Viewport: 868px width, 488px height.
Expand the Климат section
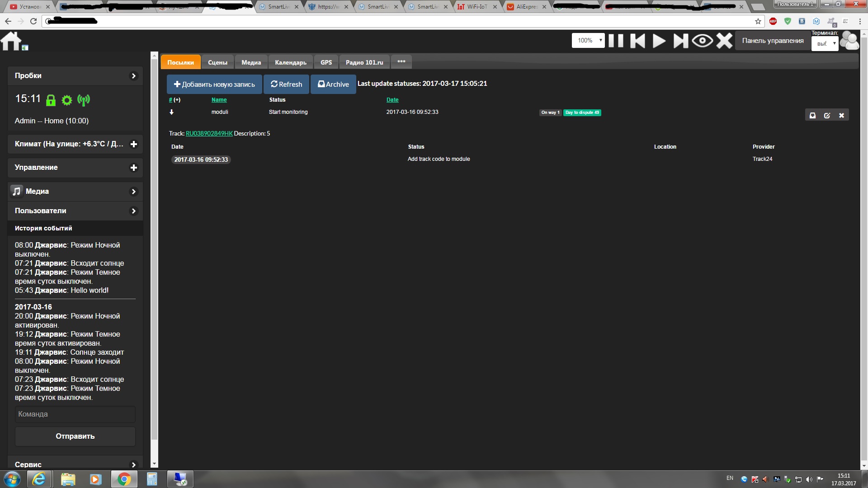(x=134, y=144)
